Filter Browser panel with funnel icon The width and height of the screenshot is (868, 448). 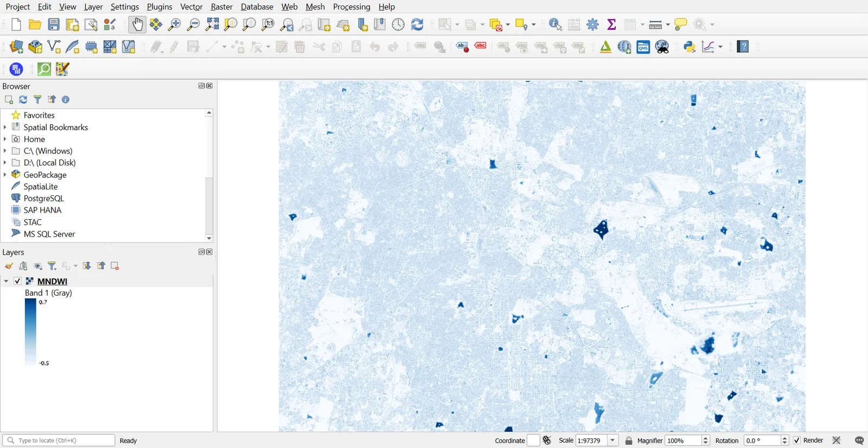pos(37,100)
